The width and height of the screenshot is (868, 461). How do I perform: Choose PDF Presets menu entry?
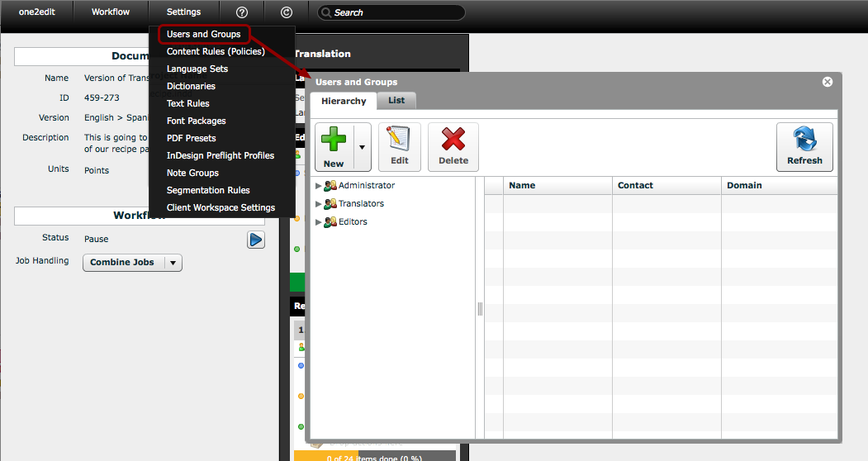point(192,138)
